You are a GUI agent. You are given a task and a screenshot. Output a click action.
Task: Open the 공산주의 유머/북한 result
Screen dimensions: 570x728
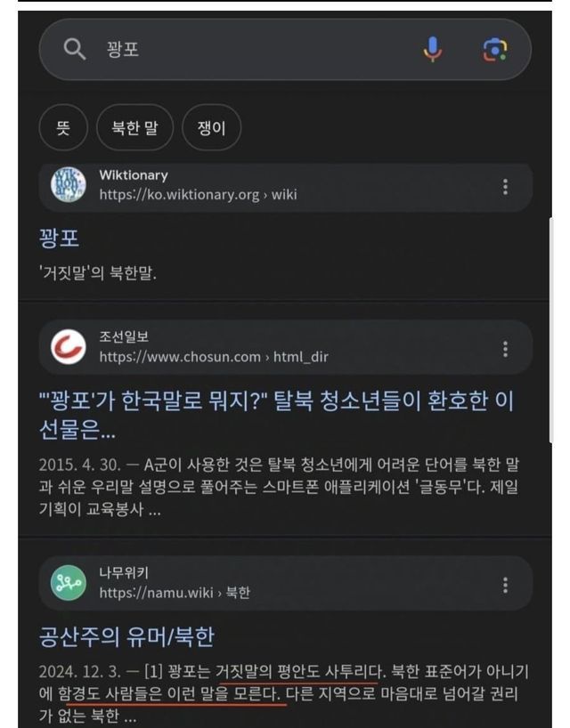tap(126, 636)
